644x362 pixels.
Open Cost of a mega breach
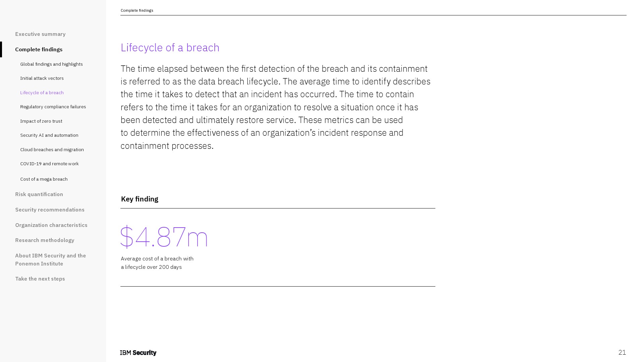click(44, 179)
